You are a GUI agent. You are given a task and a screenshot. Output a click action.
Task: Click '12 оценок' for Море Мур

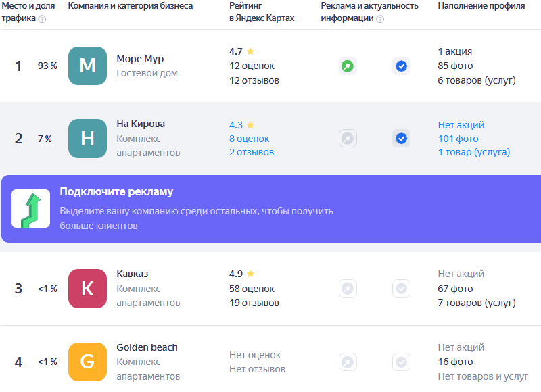point(252,66)
